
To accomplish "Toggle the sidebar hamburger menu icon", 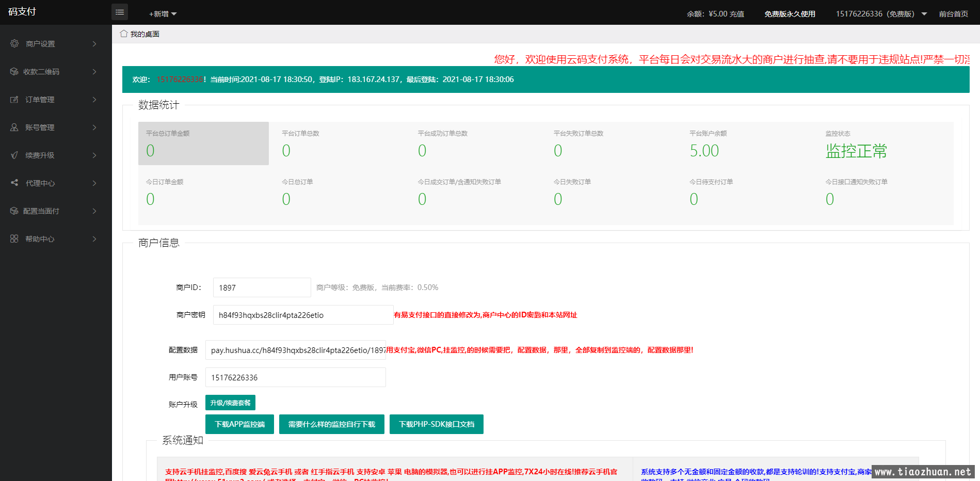I will click(x=120, y=12).
